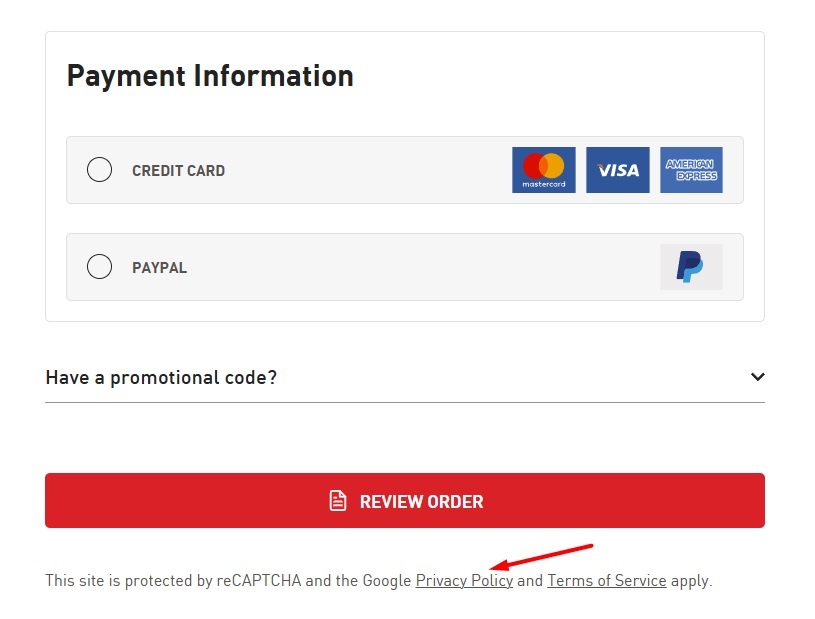Click the Review Order button
The image size is (815, 619).
tap(405, 501)
